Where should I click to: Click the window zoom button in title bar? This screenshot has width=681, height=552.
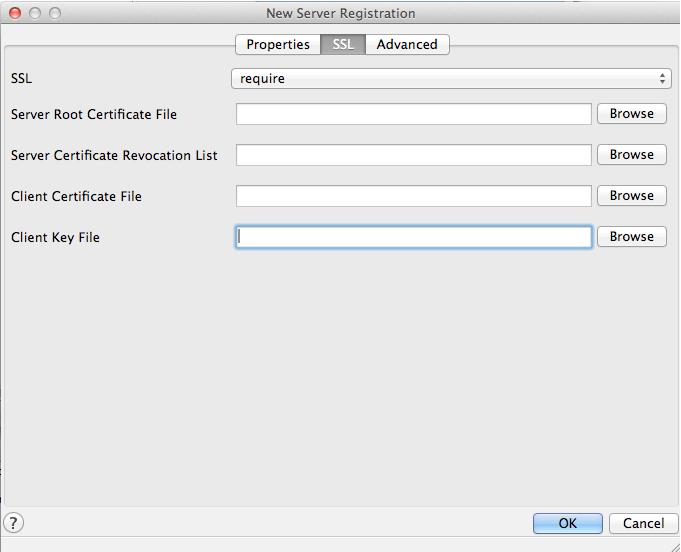tap(54, 13)
